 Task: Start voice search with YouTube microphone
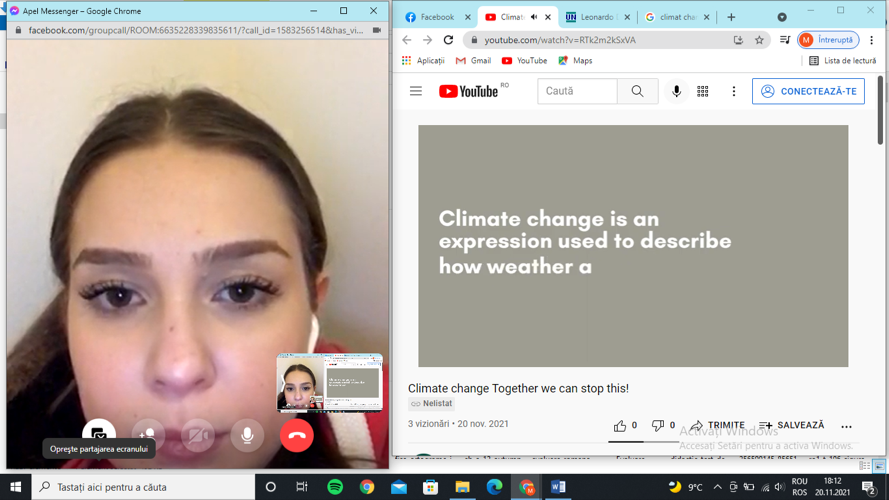coord(676,91)
